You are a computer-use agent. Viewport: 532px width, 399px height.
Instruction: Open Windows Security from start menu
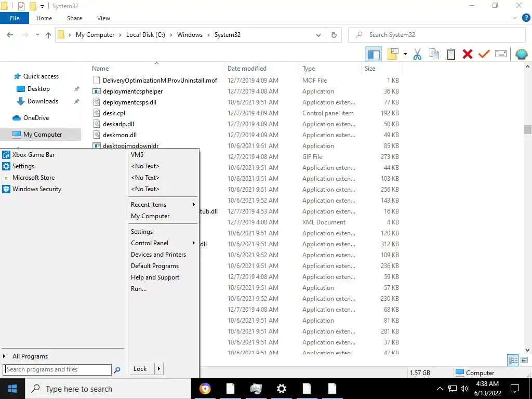pyautogui.click(x=37, y=189)
